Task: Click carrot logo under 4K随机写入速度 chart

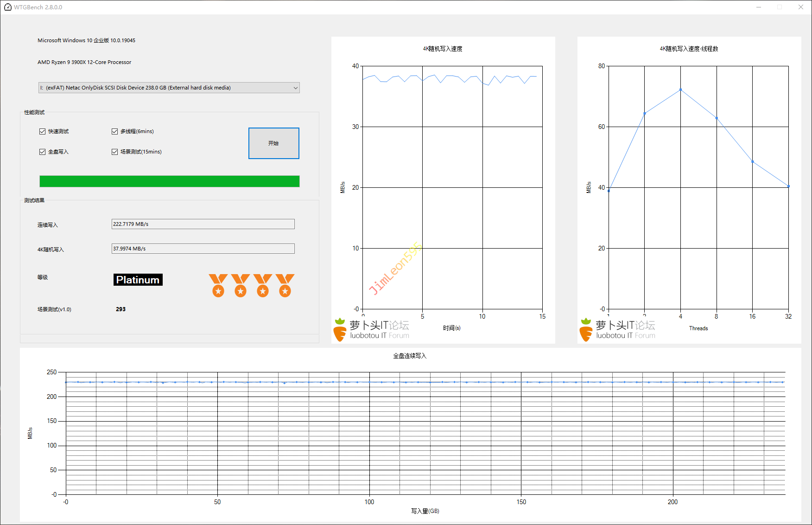Action: pyautogui.click(x=340, y=330)
